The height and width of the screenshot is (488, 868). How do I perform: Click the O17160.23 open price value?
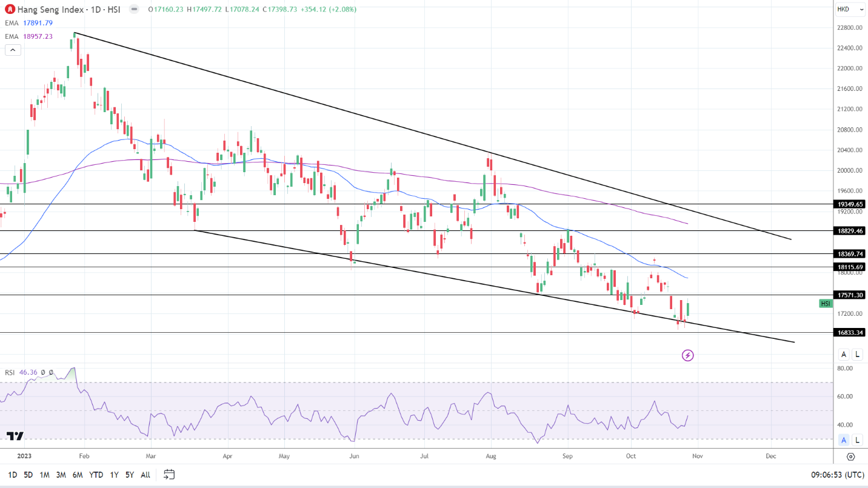click(x=166, y=9)
